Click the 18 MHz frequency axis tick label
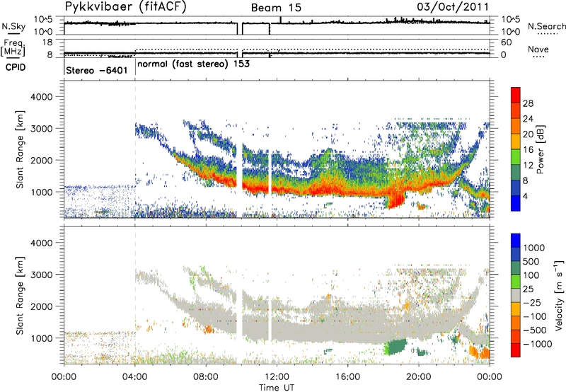This screenshot has width=566, height=392. point(47,42)
